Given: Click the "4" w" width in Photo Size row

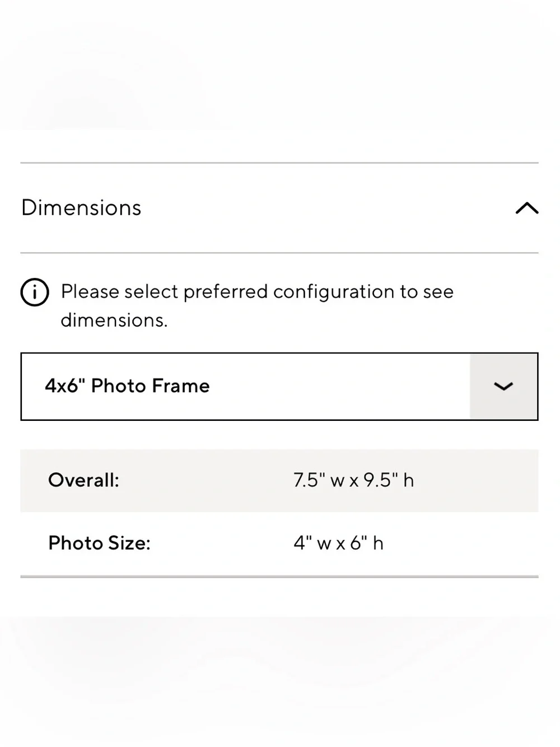Looking at the screenshot, I should point(312,543).
